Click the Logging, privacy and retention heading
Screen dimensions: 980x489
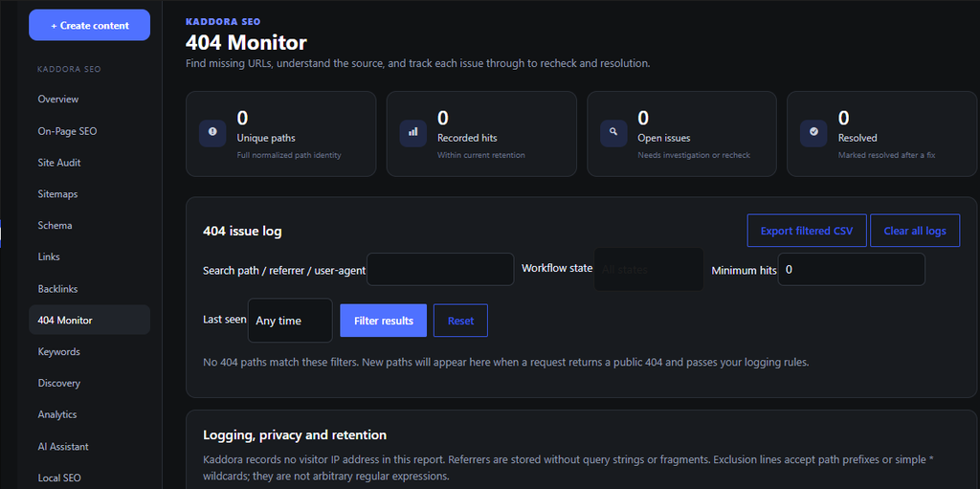pos(295,434)
